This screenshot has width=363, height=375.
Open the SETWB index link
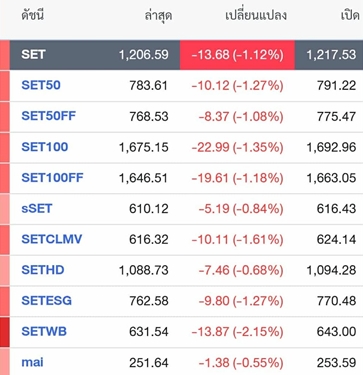tap(44, 332)
